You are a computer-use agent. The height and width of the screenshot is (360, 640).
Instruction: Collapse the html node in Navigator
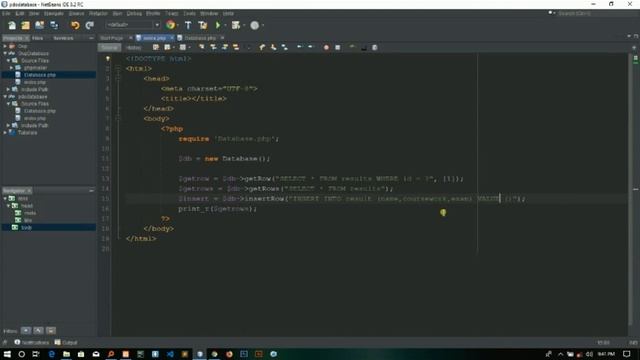coord(5,198)
